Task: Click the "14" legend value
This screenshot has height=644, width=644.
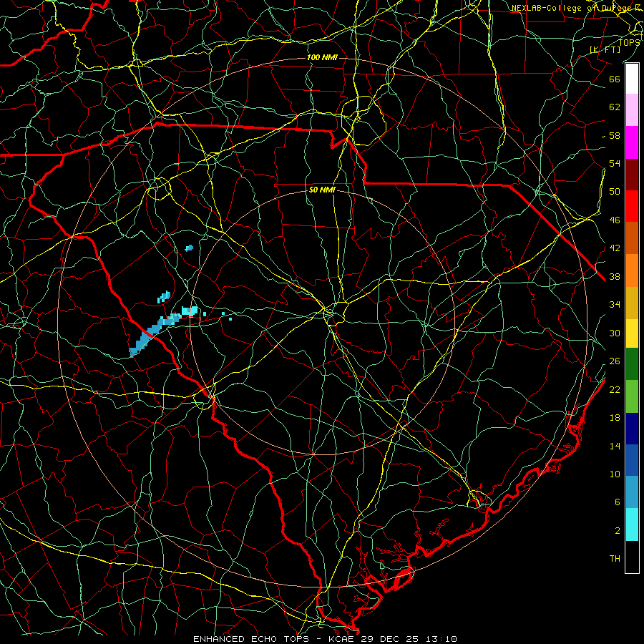Action: coord(615,446)
